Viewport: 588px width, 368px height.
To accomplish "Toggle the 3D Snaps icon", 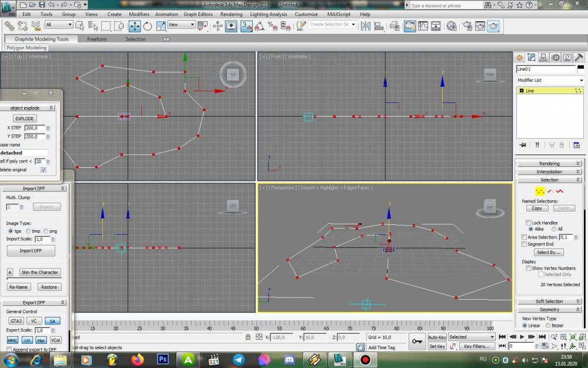I will point(246,26).
